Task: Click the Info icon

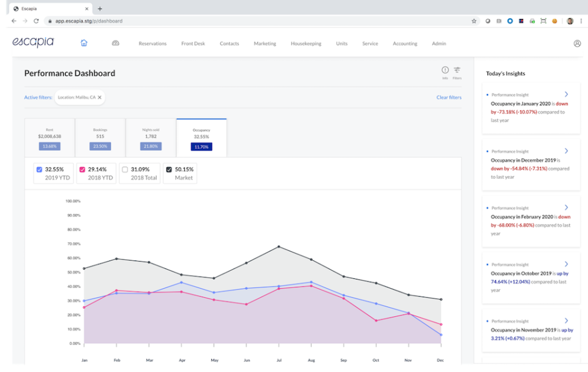Action: click(x=445, y=70)
